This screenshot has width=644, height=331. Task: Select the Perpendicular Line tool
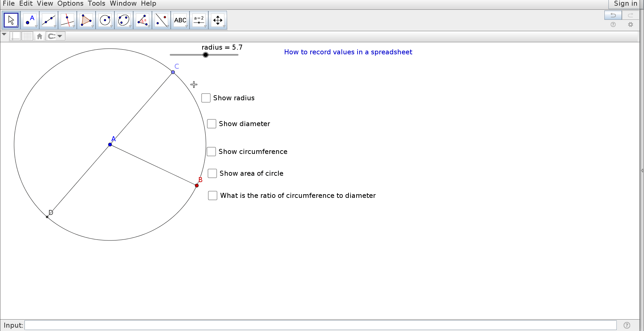pos(67,20)
